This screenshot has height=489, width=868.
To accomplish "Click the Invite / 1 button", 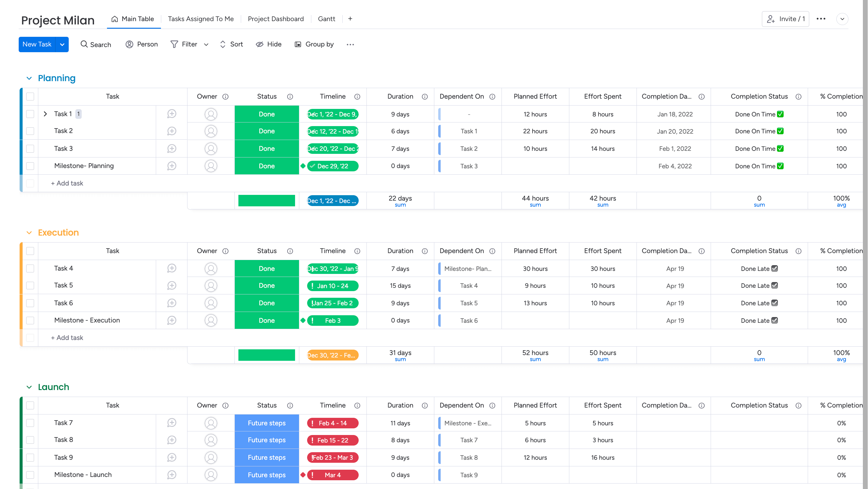I will tap(785, 19).
